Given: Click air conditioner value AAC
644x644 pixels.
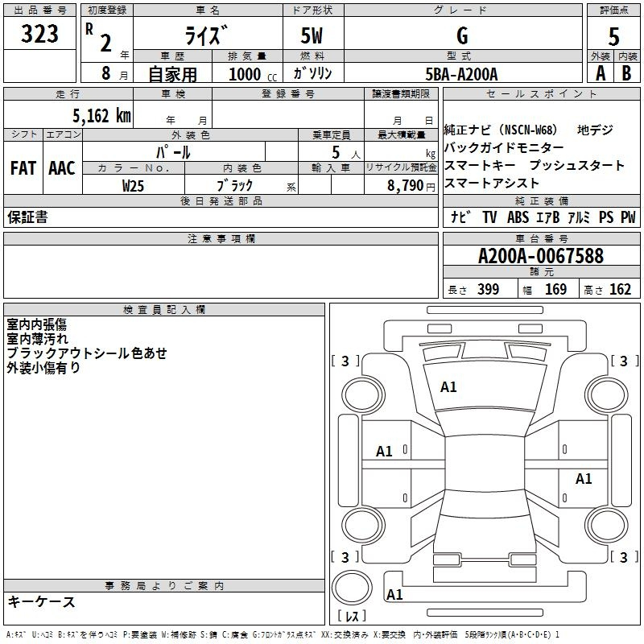Looking at the screenshot, I should (62, 168).
